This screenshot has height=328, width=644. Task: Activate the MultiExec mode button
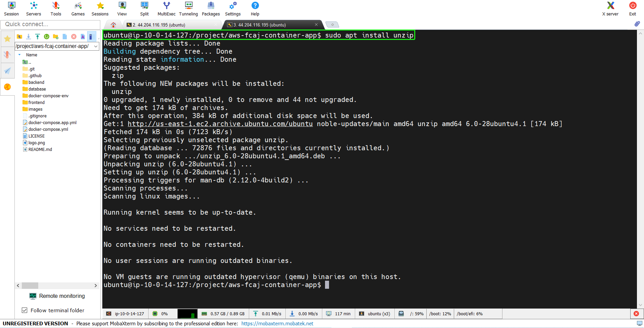coord(166,9)
